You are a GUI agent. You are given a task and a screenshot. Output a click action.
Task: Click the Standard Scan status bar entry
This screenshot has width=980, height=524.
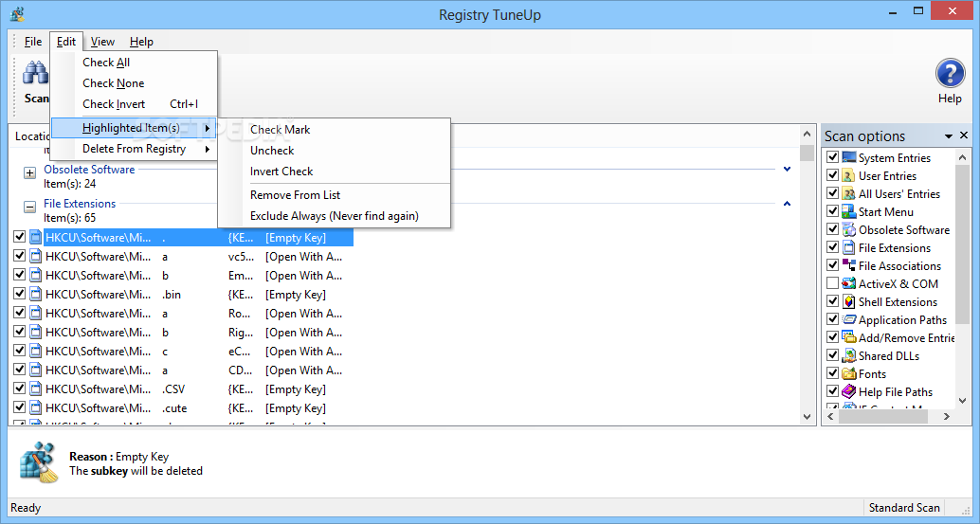904,508
